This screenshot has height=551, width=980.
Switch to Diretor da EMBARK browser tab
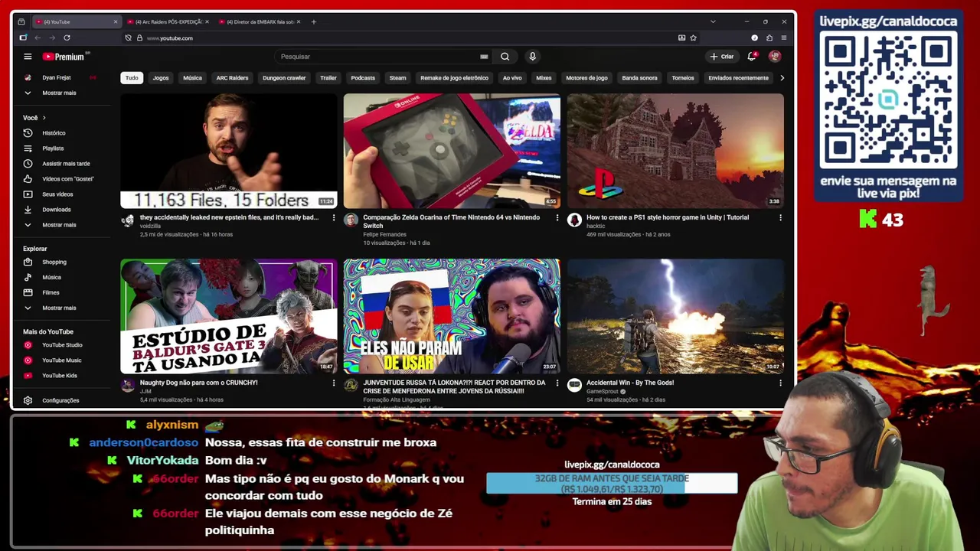click(x=259, y=21)
